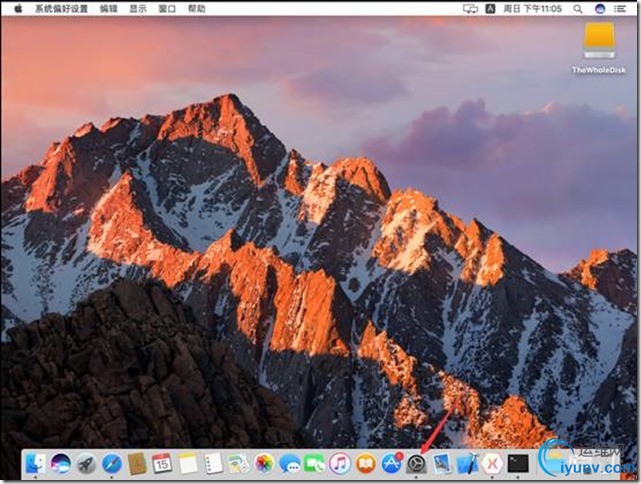
Task: Open App Store icon with badge
Action: pos(392,464)
